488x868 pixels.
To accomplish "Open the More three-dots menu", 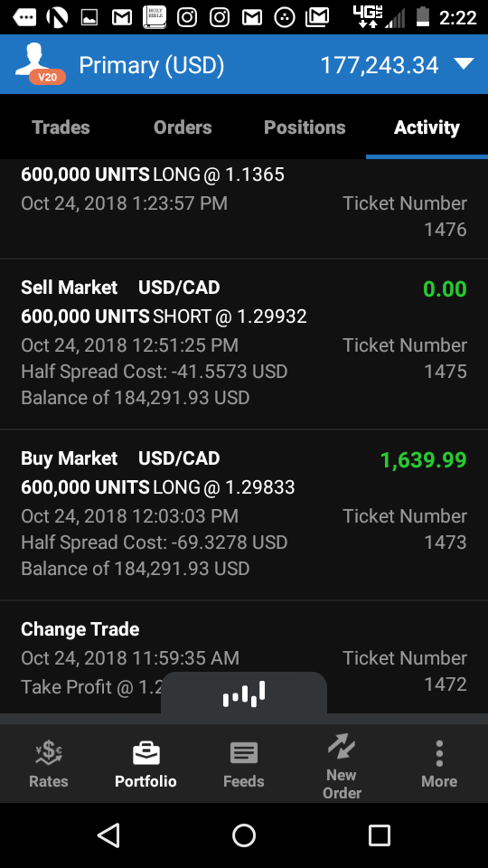I will coord(439,753).
